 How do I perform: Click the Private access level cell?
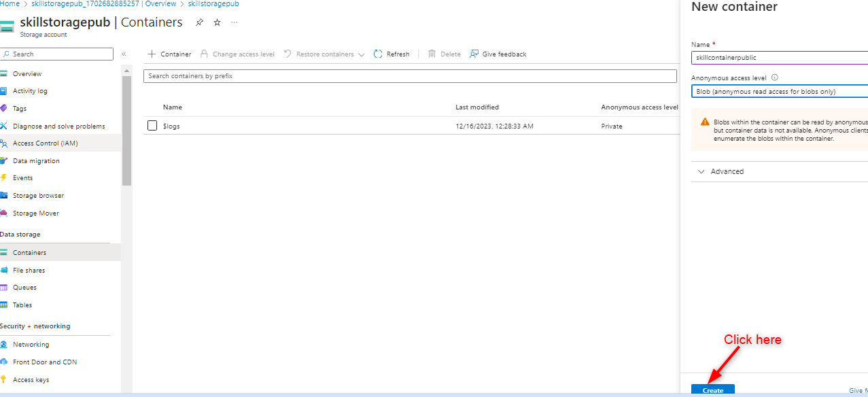click(612, 126)
